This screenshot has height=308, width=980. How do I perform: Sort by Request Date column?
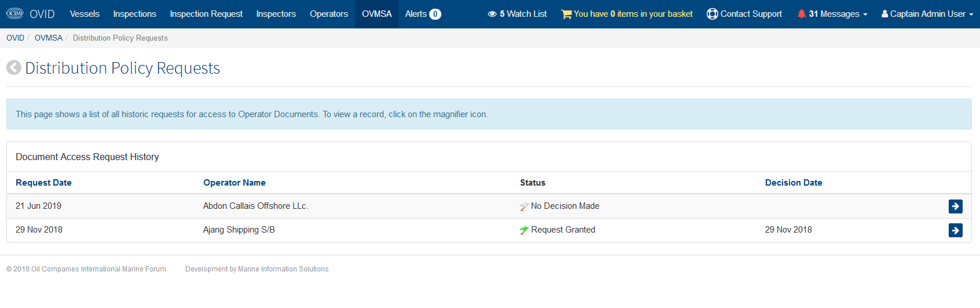pos(43,183)
